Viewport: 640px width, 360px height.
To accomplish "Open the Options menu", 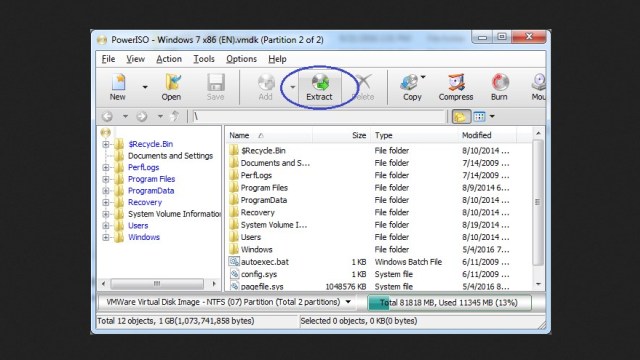I will pyautogui.click(x=242, y=59).
